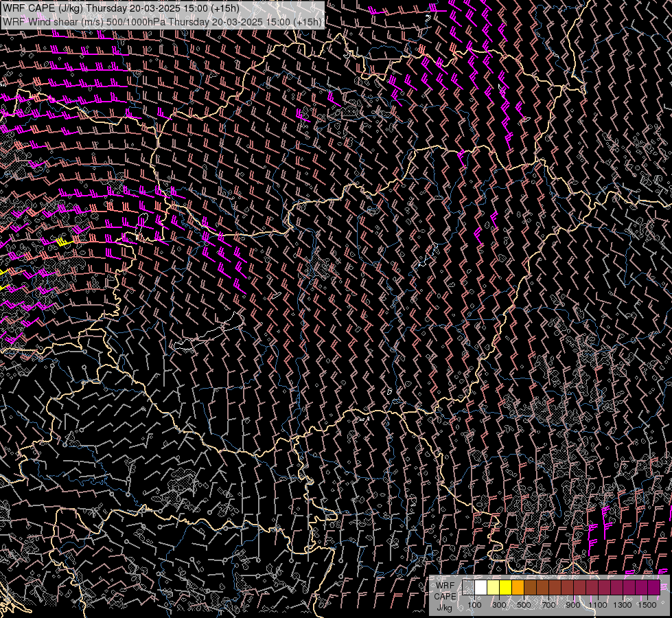Click the legend value 1300

(623, 605)
